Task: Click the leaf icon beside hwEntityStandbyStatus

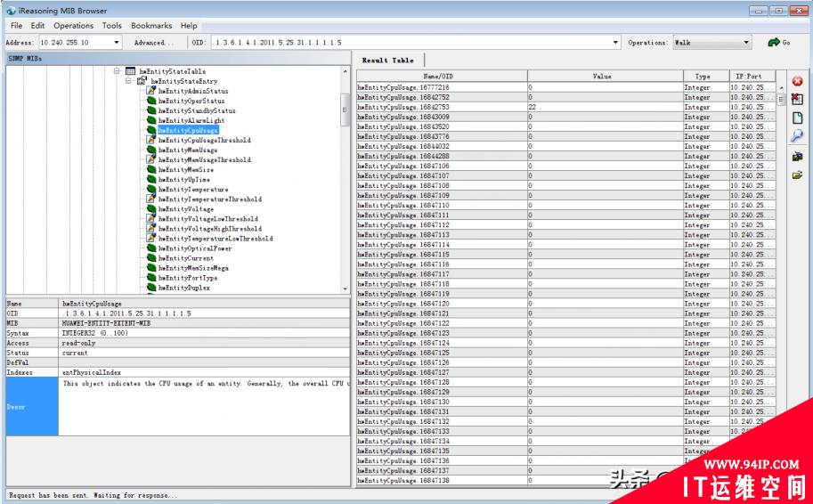Action: pyautogui.click(x=150, y=110)
